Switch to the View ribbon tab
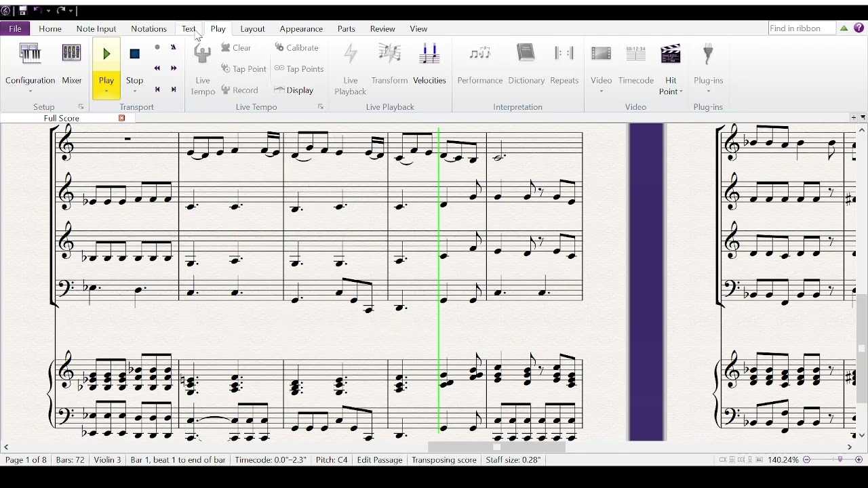 click(x=418, y=28)
